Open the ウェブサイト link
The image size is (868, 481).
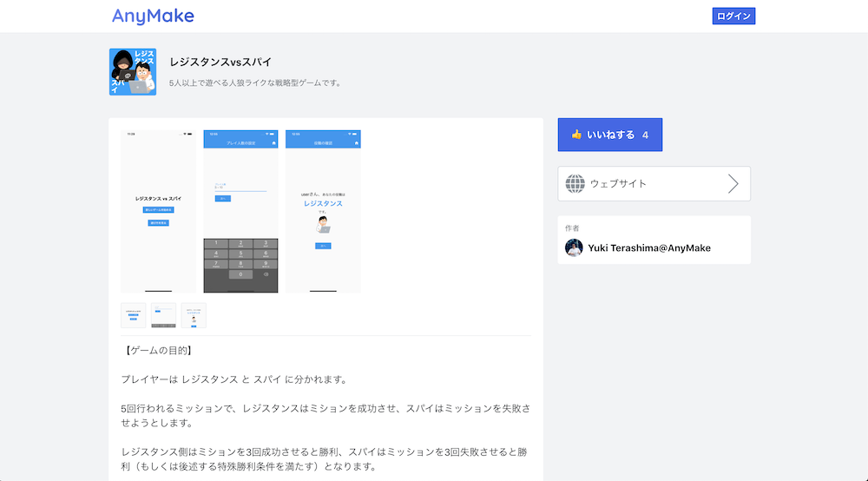[654, 183]
